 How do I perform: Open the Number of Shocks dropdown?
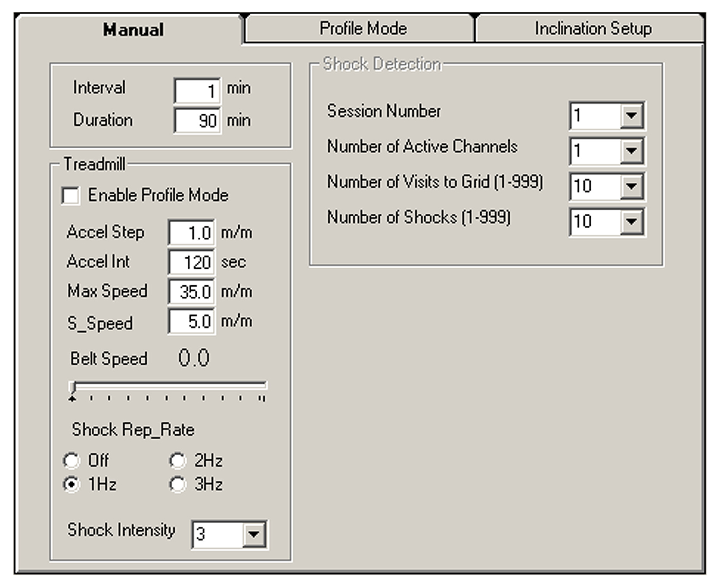point(632,222)
